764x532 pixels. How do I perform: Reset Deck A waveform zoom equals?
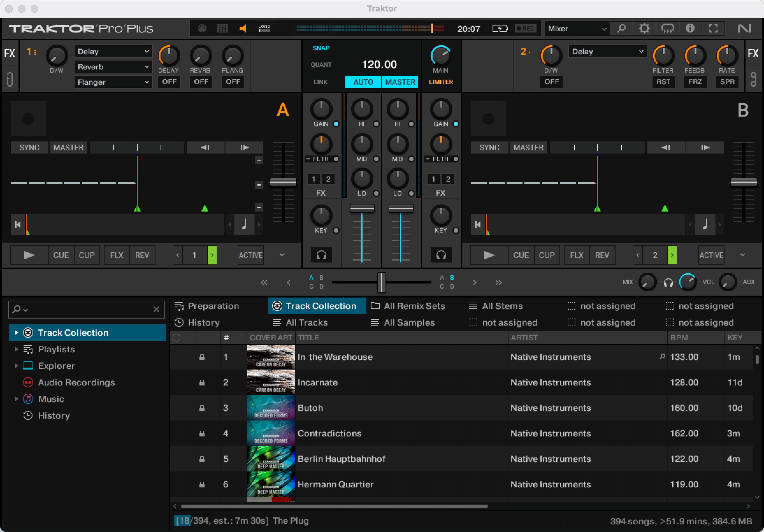(259, 185)
